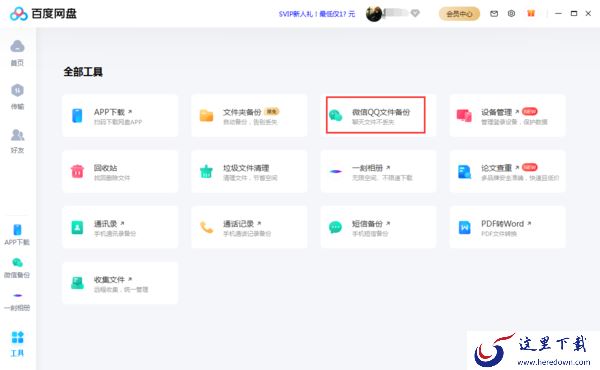This screenshot has height=370, width=600.
Task: Click the green 垃圾文件清理 basket icon
Action: (206, 171)
